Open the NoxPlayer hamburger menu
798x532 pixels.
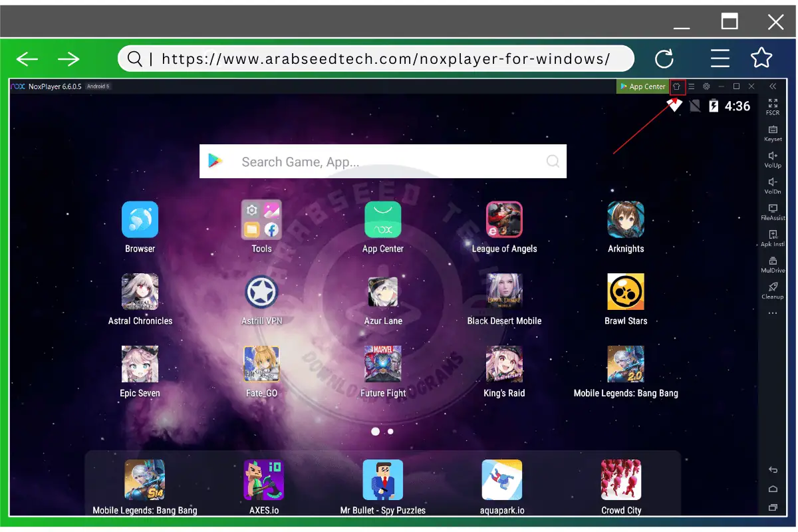click(x=691, y=86)
